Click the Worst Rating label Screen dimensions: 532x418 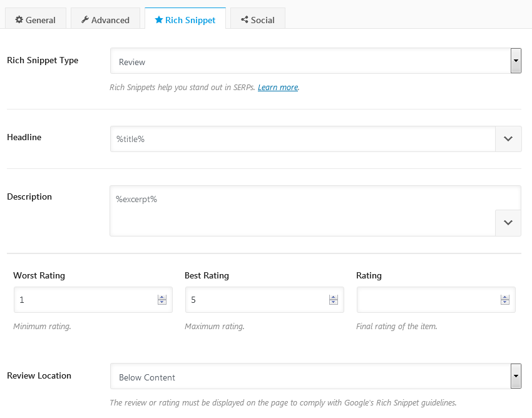(39, 275)
